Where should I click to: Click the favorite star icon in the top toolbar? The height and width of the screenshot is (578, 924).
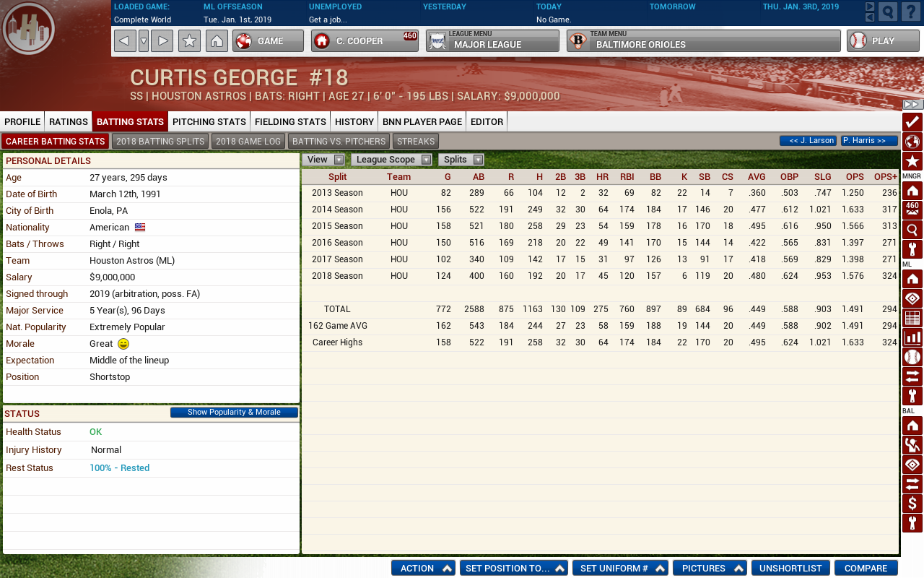pos(189,41)
